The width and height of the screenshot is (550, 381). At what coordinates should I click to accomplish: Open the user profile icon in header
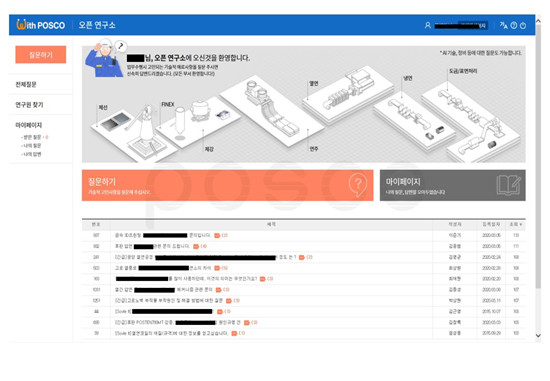click(x=428, y=25)
